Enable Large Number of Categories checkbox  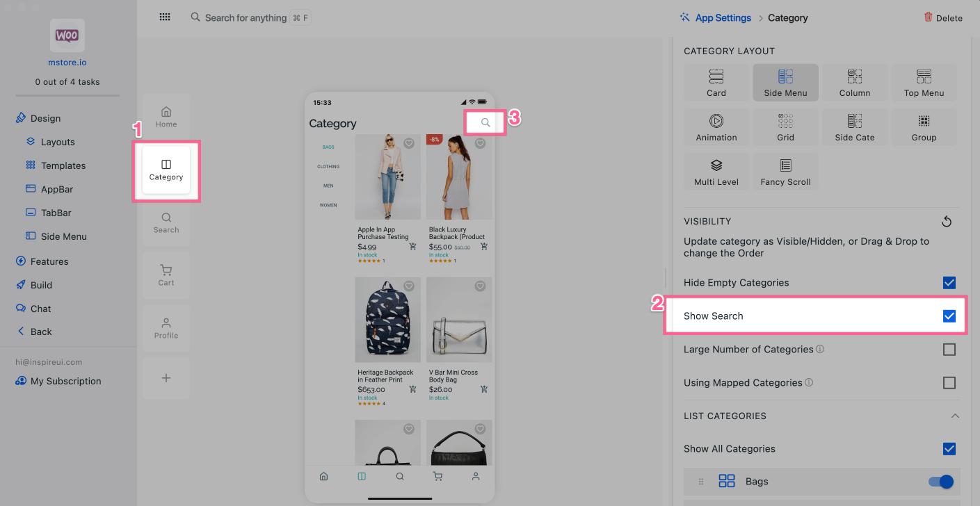point(949,350)
